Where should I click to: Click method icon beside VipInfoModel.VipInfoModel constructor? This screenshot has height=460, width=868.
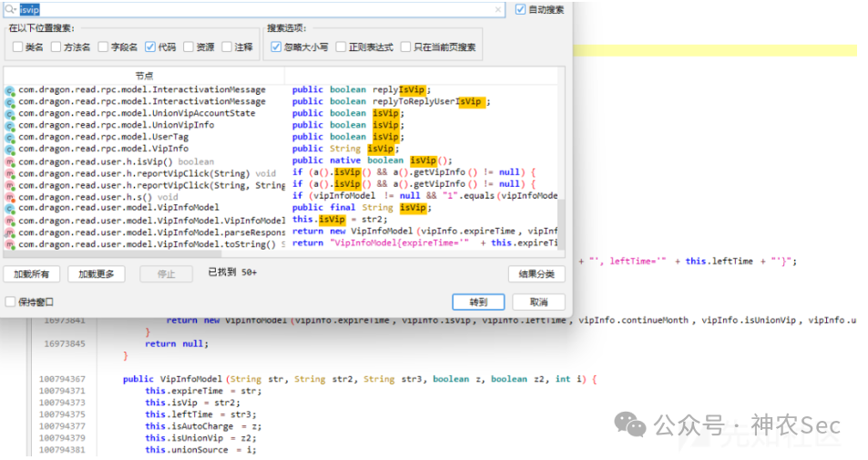click(x=9, y=220)
